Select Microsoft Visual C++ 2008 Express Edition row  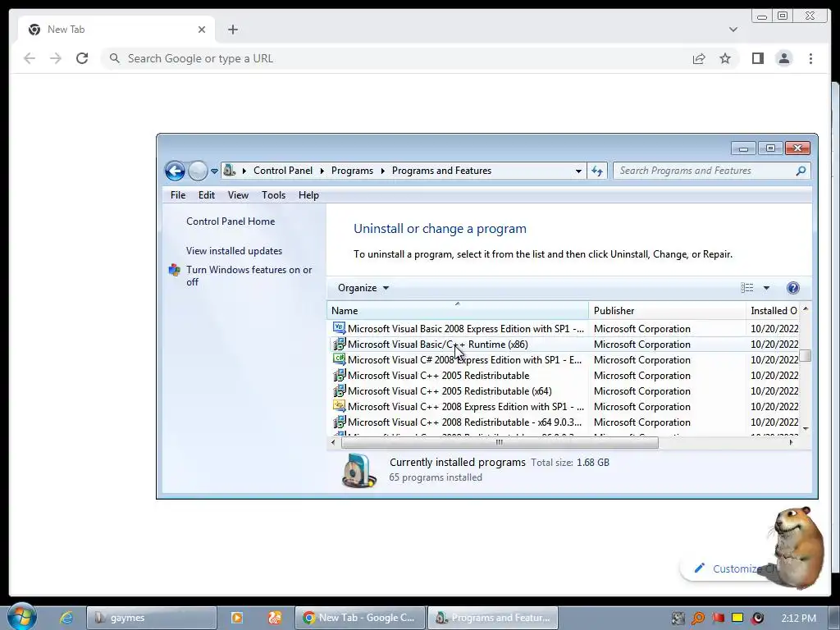564,406
